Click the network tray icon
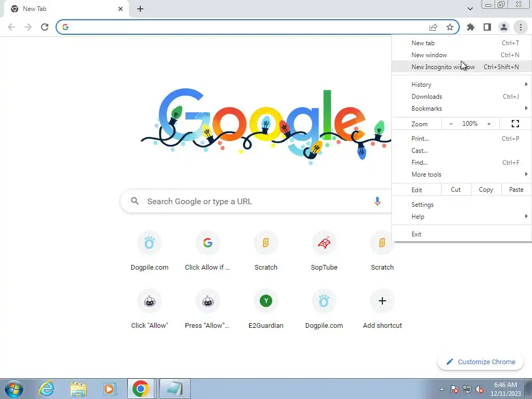The width and height of the screenshot is (532, 399). [467, 389]
